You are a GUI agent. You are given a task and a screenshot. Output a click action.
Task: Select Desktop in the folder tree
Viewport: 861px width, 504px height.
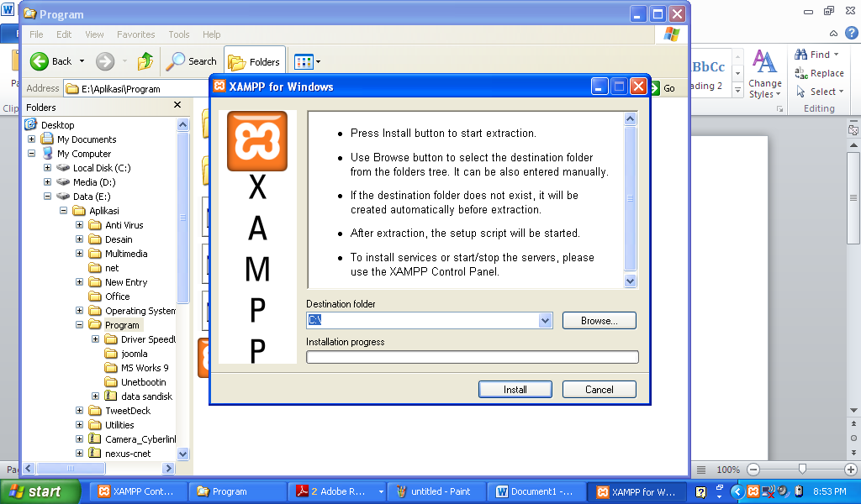click(x=58, y=125)
